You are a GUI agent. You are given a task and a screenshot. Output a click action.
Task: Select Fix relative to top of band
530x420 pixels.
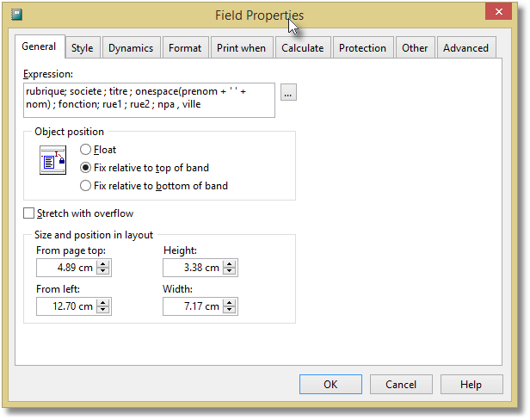pyautogui.click(x=85, y=168)
